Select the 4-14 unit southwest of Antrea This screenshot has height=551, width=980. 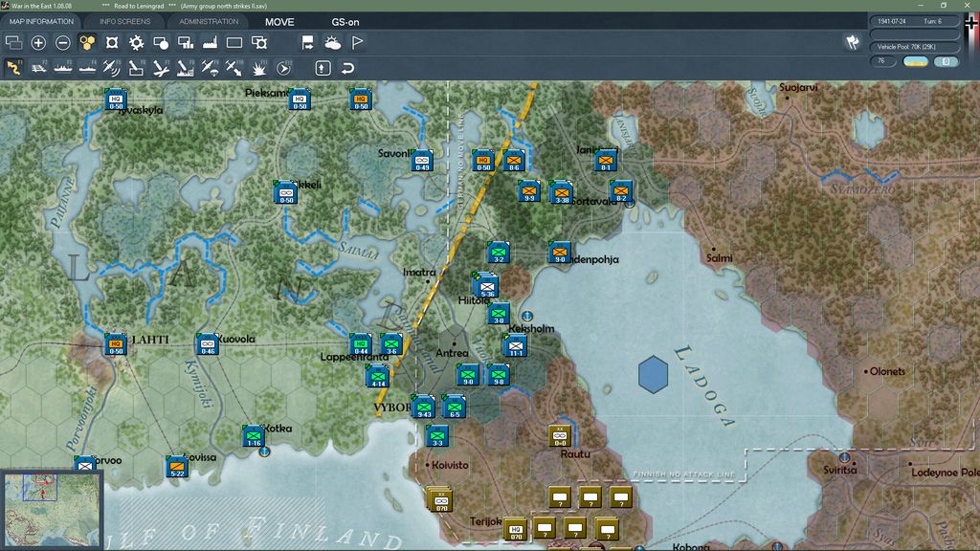(377, 376)
